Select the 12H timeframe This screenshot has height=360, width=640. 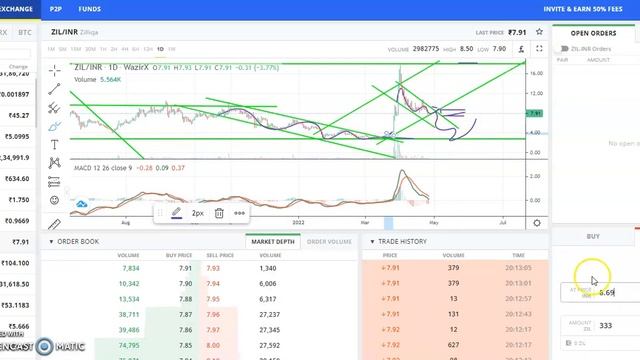[148, 49]
